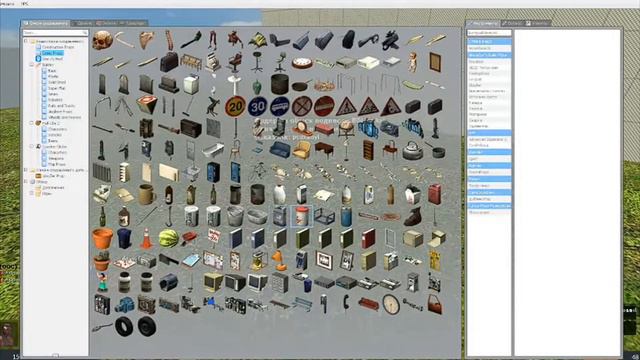Switch to the fourth spawn menu tab
The width and height of the screenshot is (640, 360).
(134, 23)
